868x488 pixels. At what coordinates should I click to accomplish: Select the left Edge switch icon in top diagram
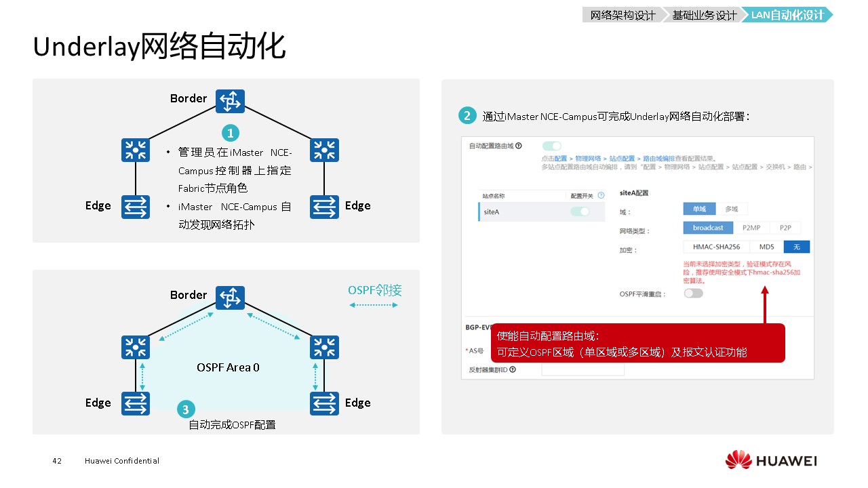(136, 207)
